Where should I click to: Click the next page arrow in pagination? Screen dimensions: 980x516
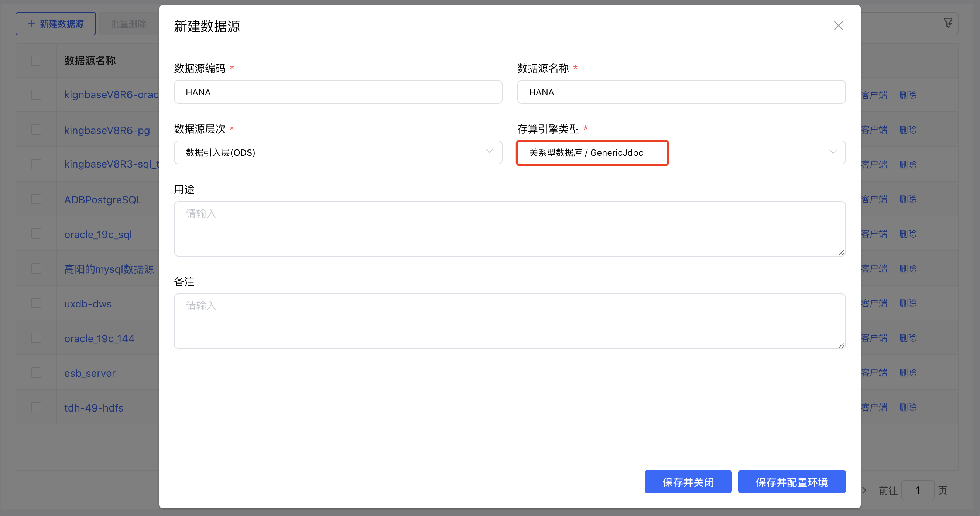point(864,490)
